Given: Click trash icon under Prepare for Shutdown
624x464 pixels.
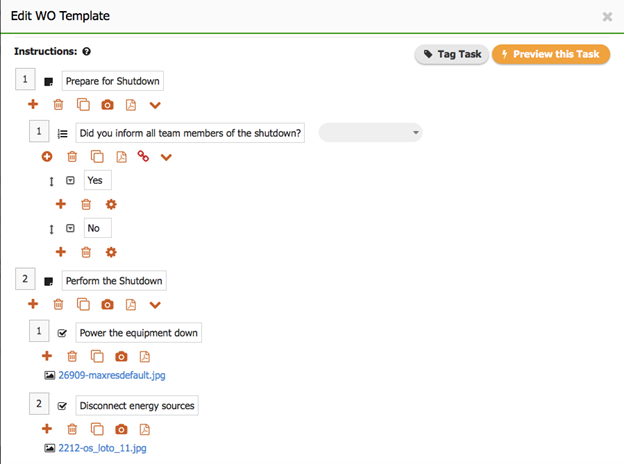Looking at the screenshot, I should point(58,105).
